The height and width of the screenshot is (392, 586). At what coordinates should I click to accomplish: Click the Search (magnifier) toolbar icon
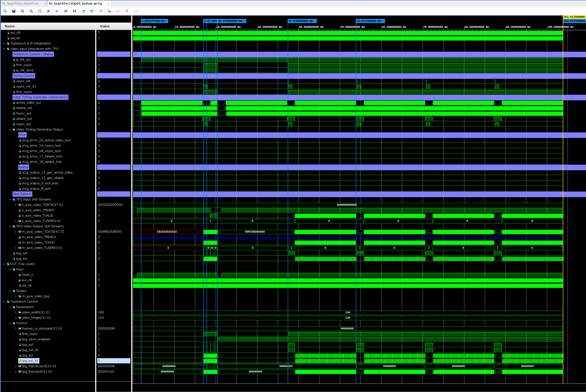[x=5, y=11]
